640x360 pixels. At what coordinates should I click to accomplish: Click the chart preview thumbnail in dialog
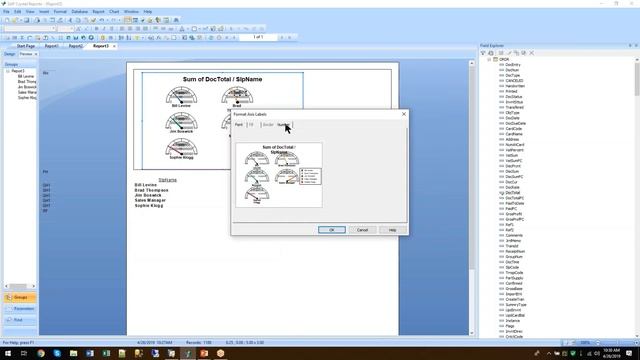(x=279, y=175)
